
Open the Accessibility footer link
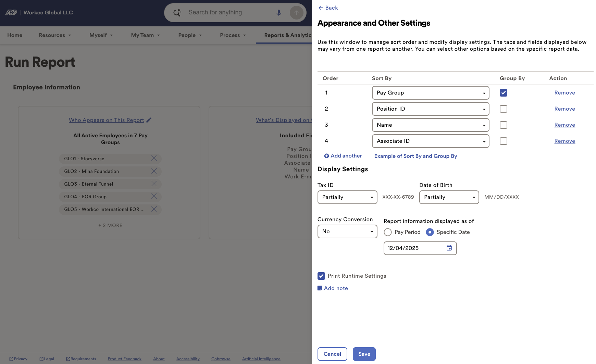click(x=188, y=359)
